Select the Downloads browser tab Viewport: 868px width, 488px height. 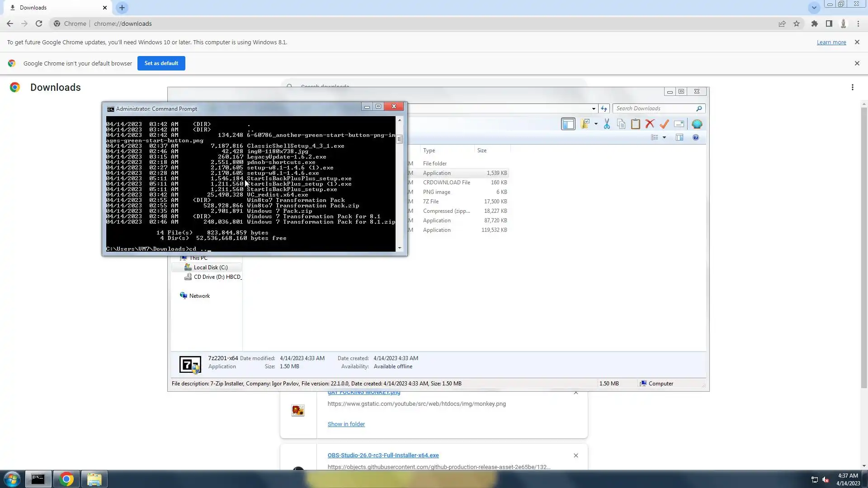54,8
